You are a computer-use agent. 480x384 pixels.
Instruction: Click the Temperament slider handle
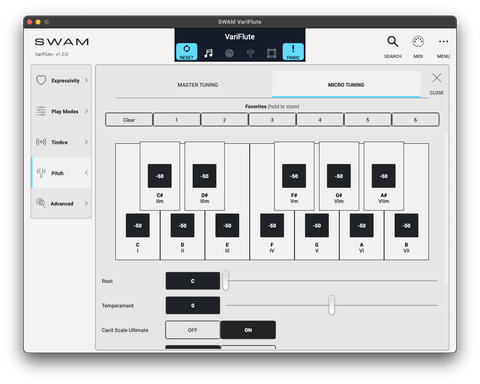point(331,305)
